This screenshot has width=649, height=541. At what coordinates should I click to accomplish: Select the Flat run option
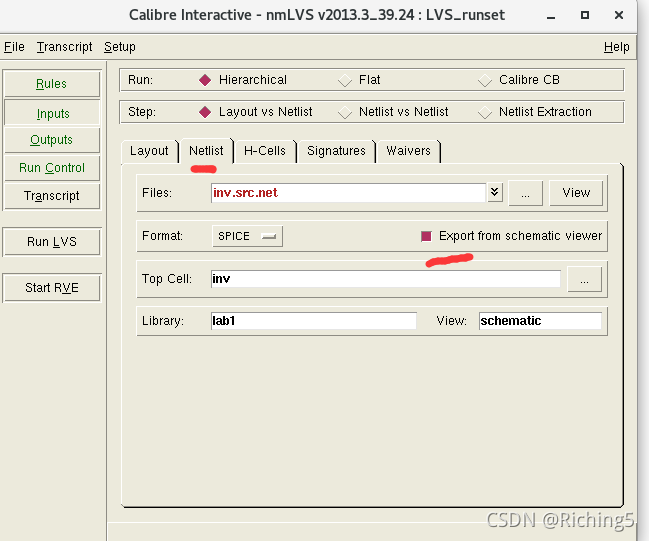tap(345, 80)
